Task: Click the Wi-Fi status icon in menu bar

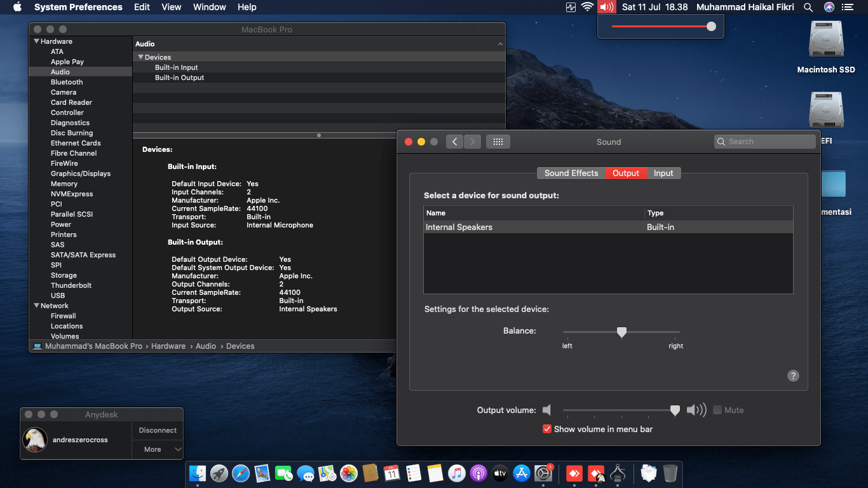Action: click(x=587, y=7)
